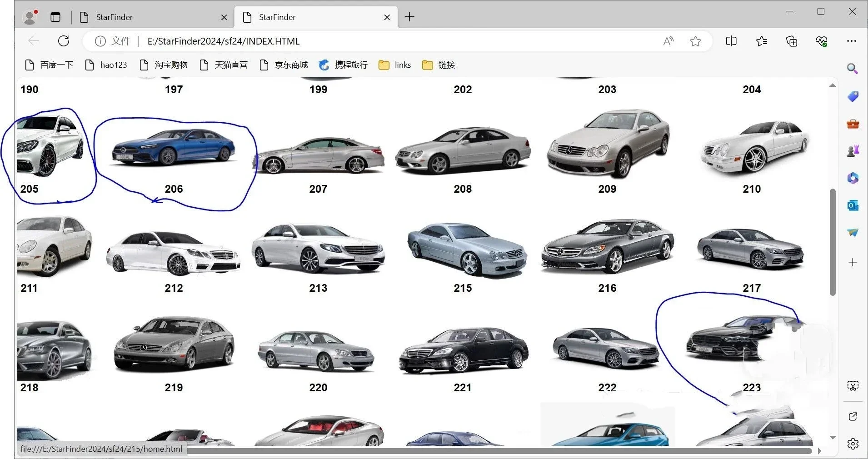Image resolution: width=868 pixels, height=459 pixels.
Task: Click the white car thumbnail 205
Action: [50, 145]
